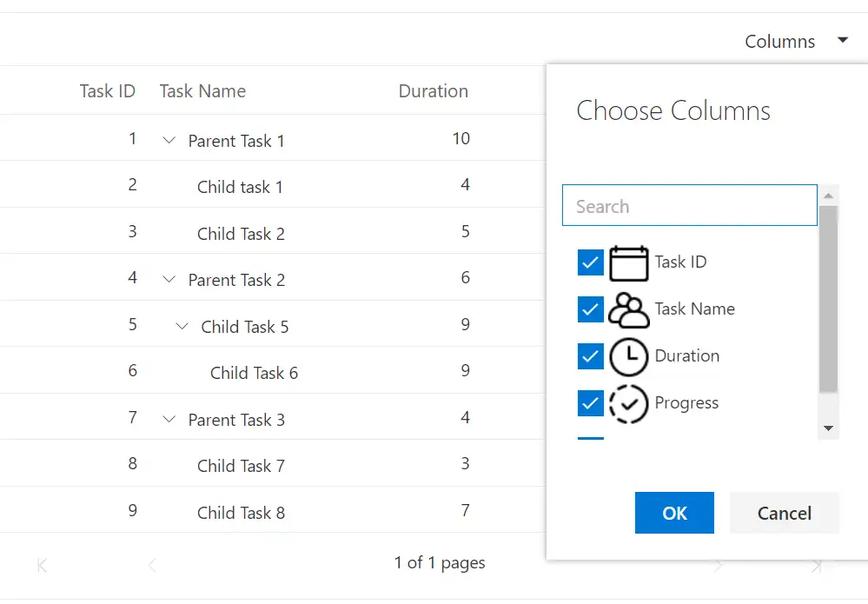This screenshot has height=604, width=868.
Task: Click the next-page pager icon
Action: pyautogui.click(x=719, y=563)
